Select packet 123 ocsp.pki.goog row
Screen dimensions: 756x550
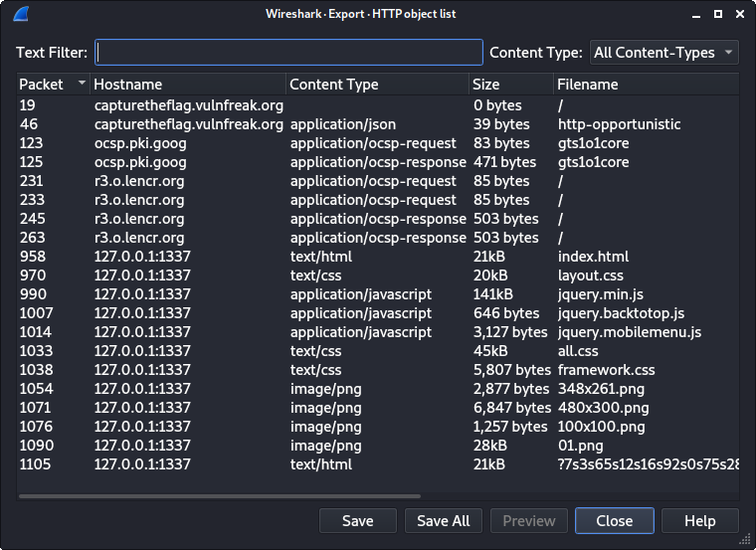378,143
